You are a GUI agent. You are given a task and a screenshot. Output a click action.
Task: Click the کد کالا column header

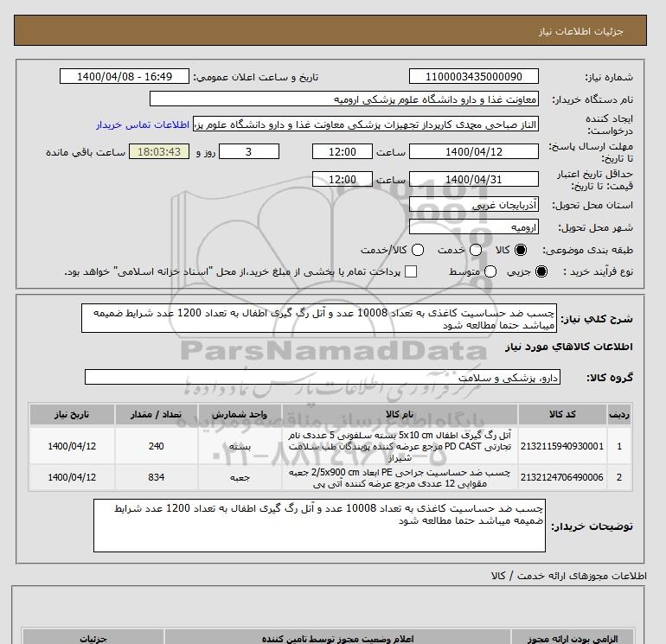click(x=562, y=414)
